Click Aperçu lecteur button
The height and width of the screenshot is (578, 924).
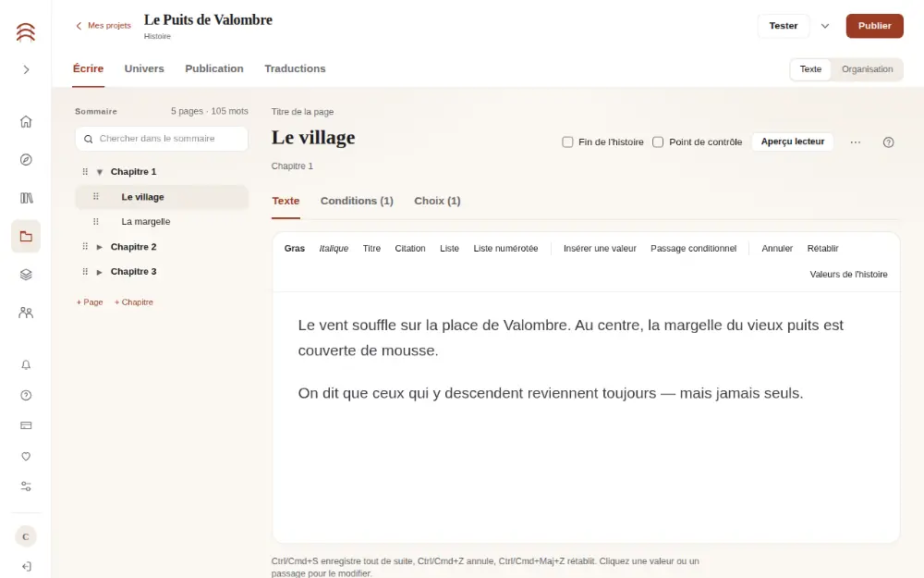(793, 141)
